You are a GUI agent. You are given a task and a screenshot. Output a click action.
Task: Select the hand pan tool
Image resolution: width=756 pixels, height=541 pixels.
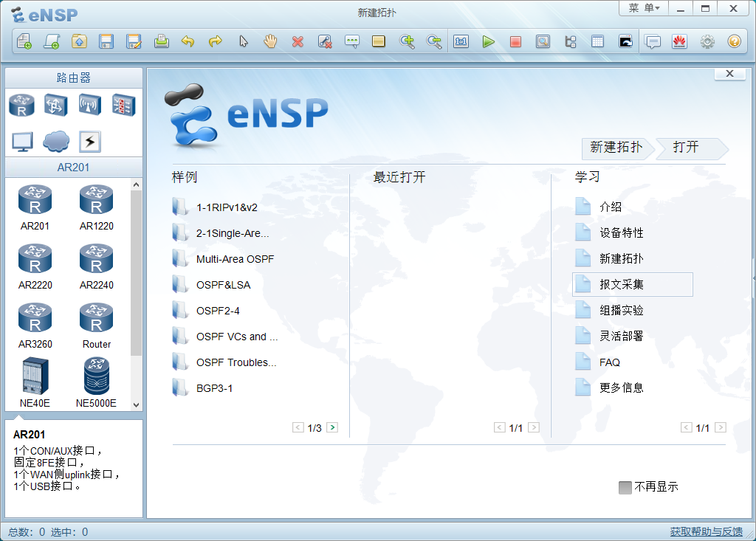point(270,41)
